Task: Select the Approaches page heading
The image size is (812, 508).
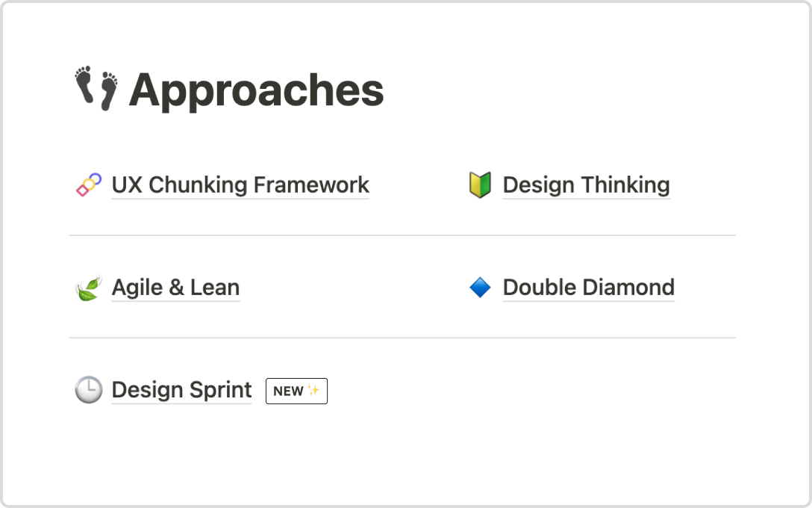Action: (x=256, y=90)
